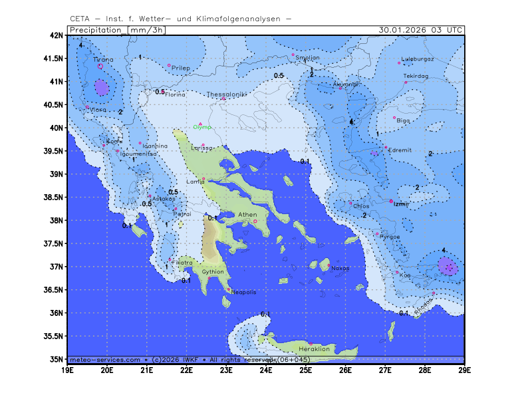Select the Larissa city marker

[203, 144]
